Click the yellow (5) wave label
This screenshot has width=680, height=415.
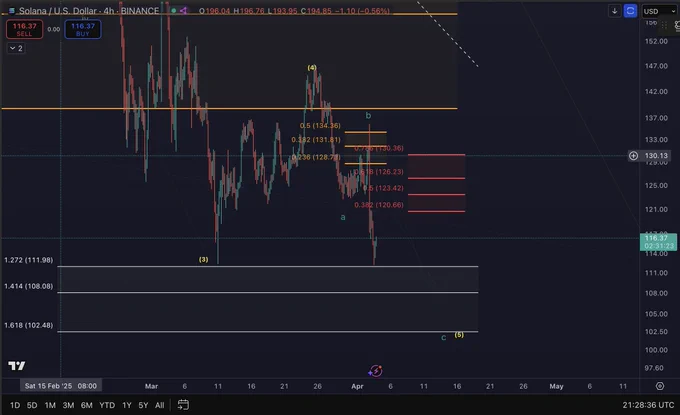coord(459,334)
